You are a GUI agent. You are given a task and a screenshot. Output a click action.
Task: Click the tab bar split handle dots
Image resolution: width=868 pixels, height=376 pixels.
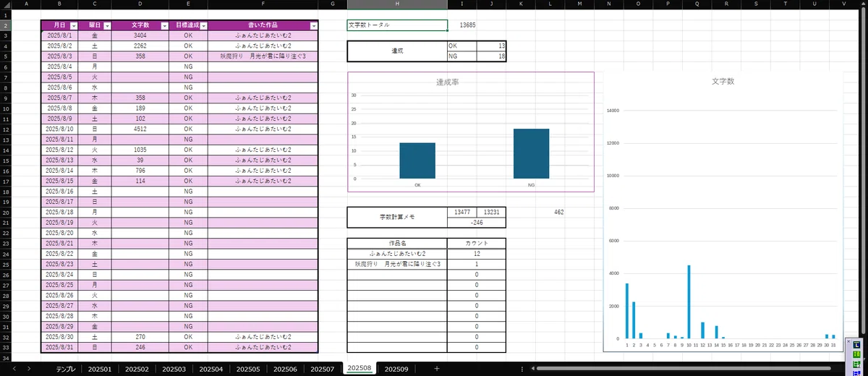coord(522,369)
